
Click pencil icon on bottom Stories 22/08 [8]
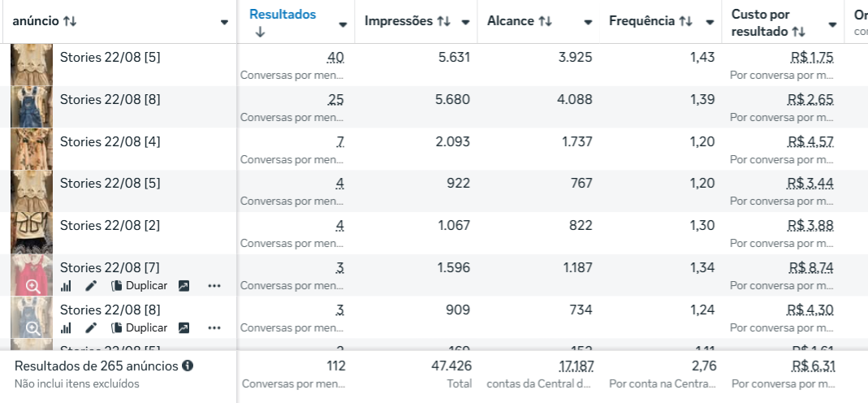(x=91, y=328)
